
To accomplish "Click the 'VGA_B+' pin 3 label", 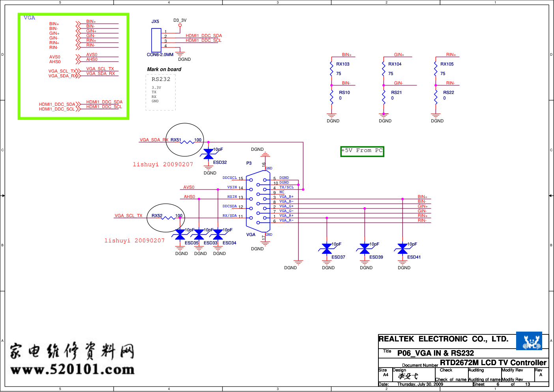I will pos(286,197).
